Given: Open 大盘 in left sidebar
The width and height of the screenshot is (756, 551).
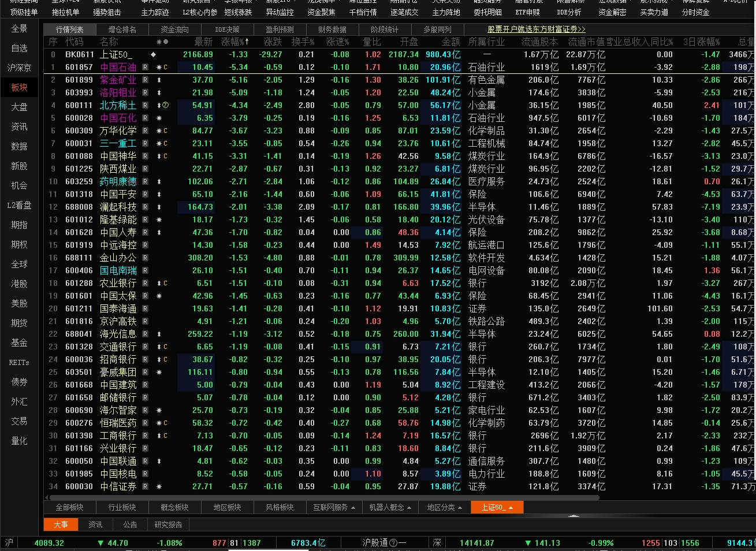Looking at the screenshot, I should (19, 107).
